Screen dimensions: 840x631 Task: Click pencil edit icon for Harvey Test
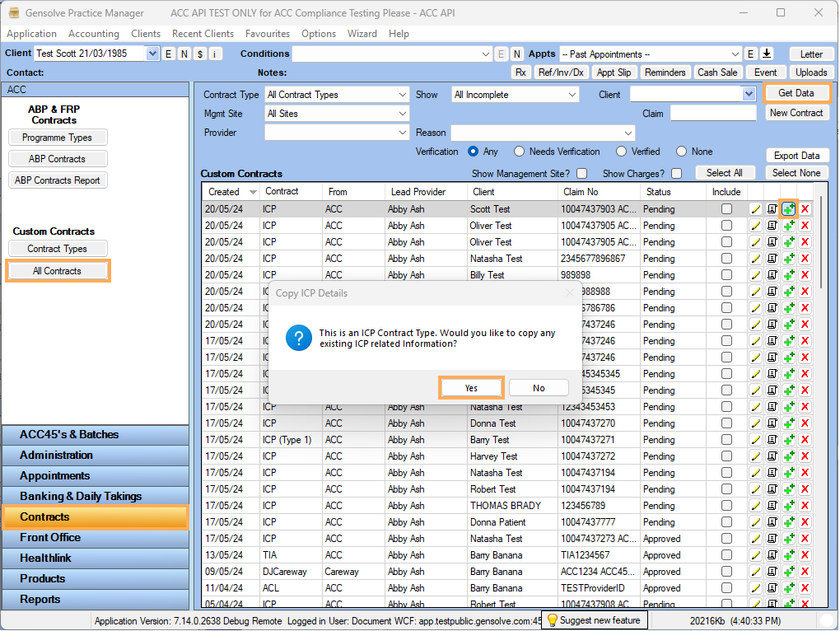pos(755,456)
